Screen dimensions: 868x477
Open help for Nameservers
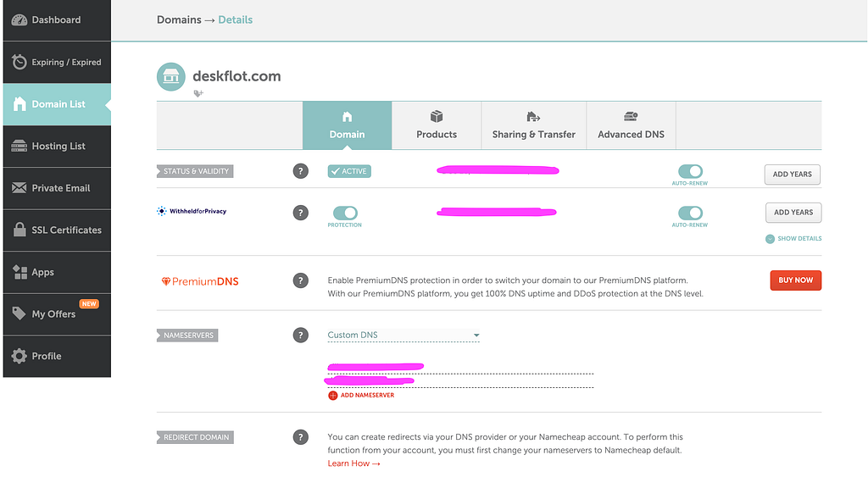pos(301,335)
